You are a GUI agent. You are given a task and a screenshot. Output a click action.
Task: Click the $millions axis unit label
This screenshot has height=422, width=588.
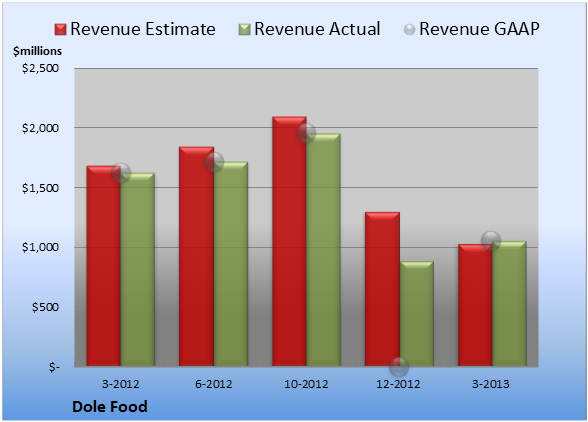coord(38,51)
